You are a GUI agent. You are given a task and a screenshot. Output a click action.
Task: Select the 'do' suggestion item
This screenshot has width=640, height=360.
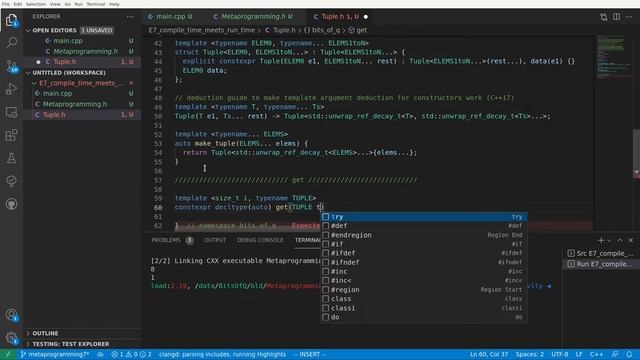tap(423, 317)
